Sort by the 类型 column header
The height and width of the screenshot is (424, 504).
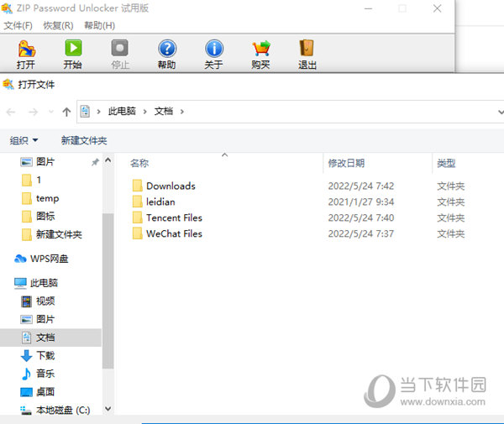tap(446, 163)
